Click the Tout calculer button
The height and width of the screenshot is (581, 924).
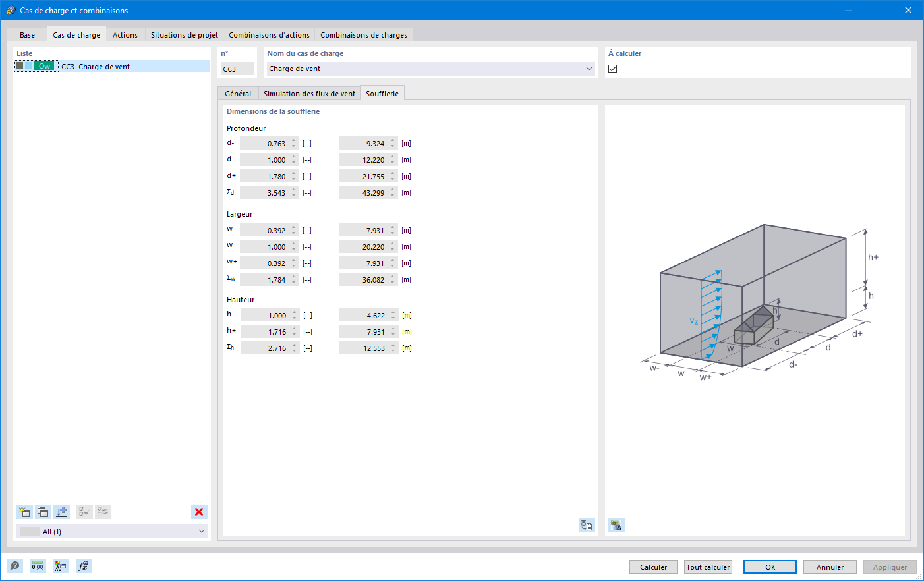click(708, 567)
